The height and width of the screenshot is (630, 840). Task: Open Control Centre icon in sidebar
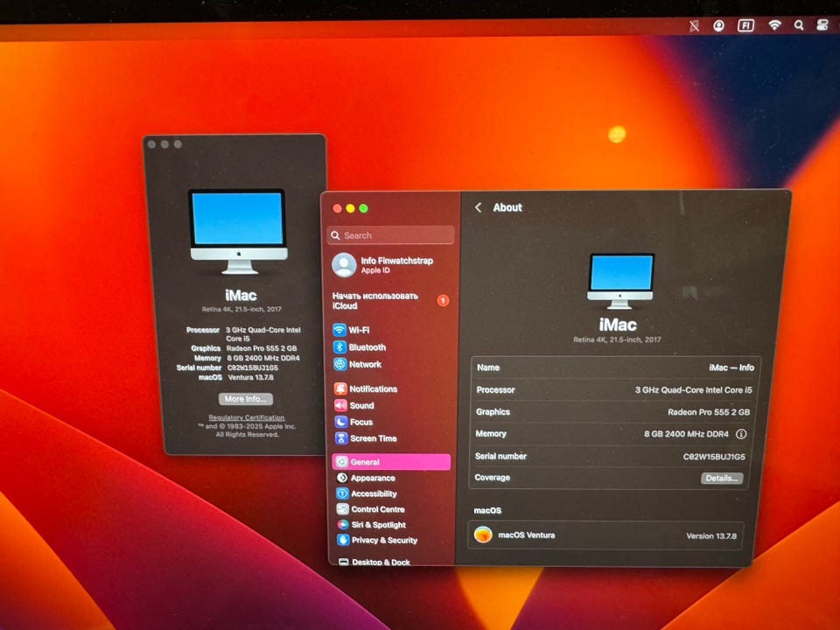343,509
